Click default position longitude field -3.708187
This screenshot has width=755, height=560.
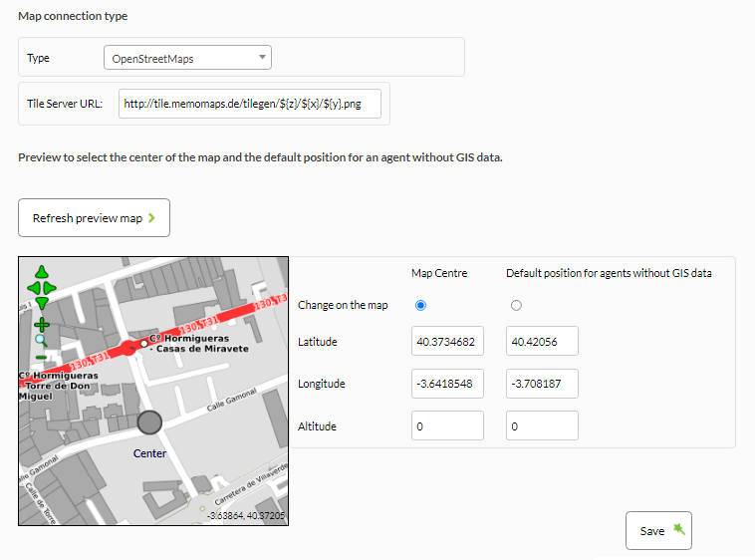[542, 384]
